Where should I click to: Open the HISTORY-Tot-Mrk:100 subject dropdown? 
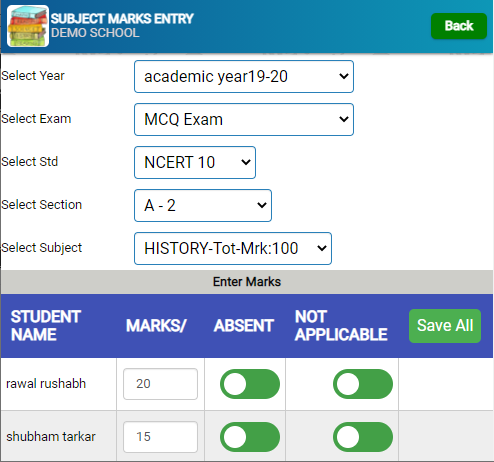click(233, 249)
